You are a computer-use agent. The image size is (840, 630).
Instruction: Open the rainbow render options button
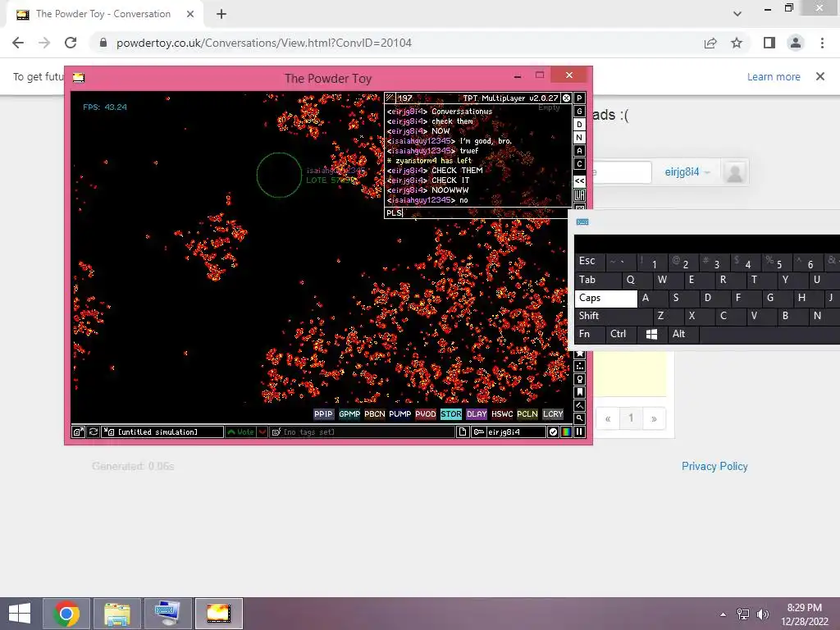pos(566,431)
